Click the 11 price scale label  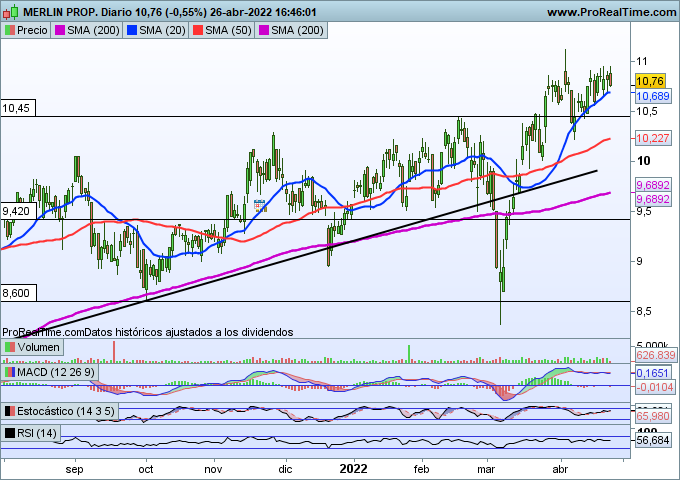click(x=641, y=61)
